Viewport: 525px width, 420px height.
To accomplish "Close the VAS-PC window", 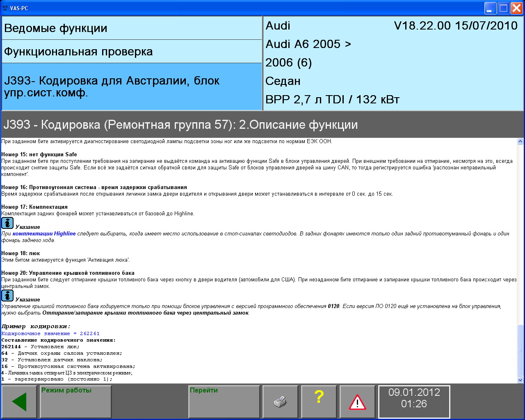I will pos(516,8).
